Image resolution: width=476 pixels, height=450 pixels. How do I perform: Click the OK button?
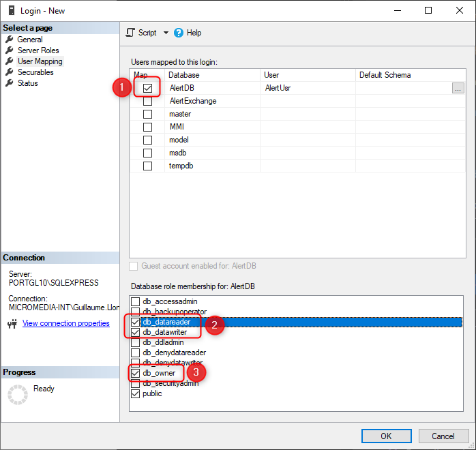point(386,436)
